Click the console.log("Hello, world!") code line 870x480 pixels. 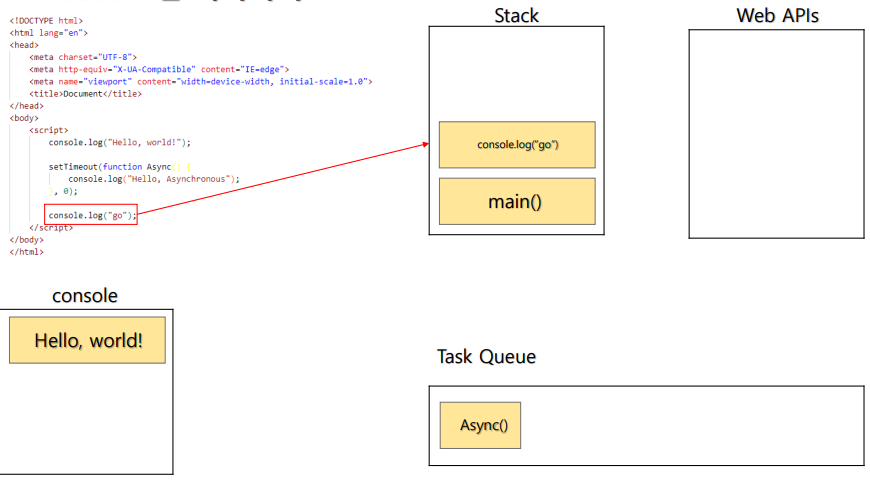[x=119, y=143]
